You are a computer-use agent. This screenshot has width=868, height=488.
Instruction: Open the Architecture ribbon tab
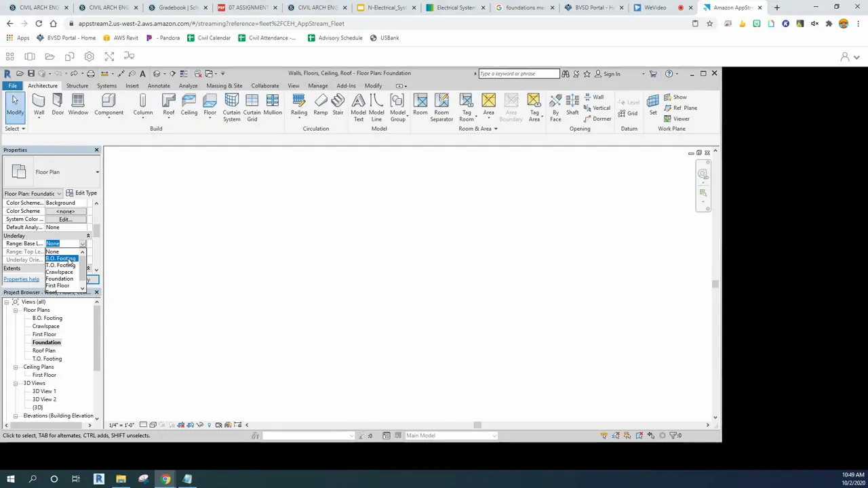(43, 86)
